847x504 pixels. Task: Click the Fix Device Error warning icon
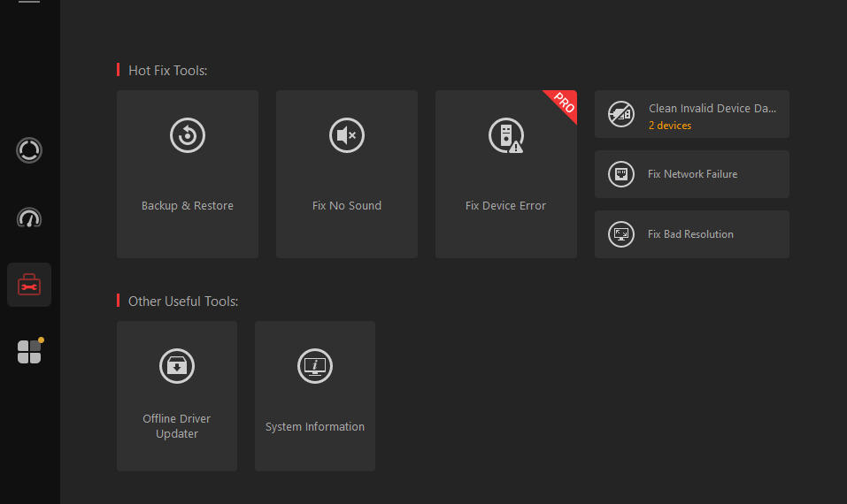(x=506, y=135)
